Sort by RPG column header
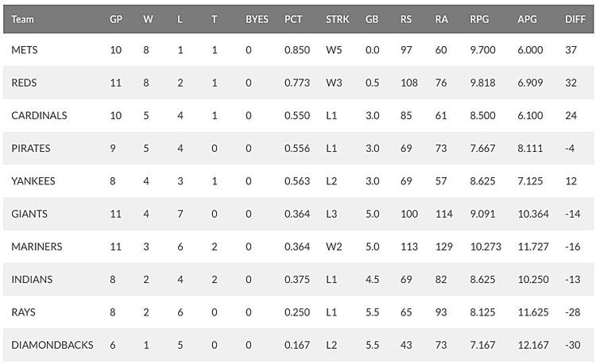Screen dimensions: 596x364 click(x=479, y=19)
